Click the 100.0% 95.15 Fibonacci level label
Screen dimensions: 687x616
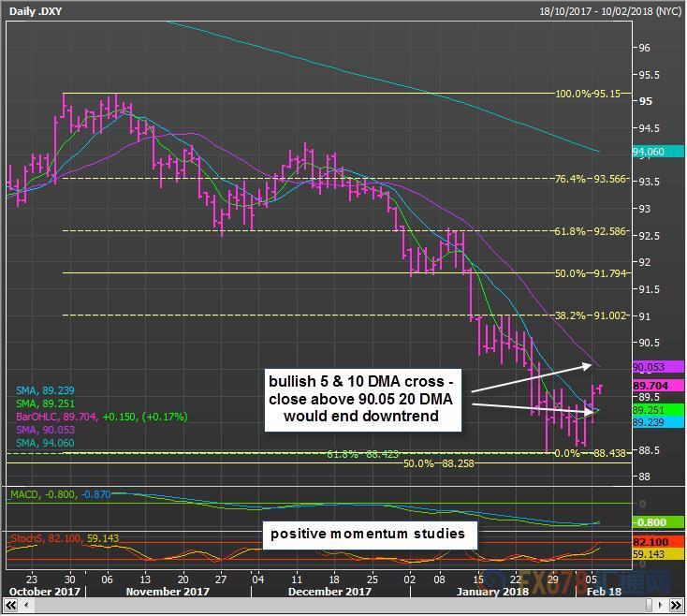pyautogui.click(x=588, y=95)
